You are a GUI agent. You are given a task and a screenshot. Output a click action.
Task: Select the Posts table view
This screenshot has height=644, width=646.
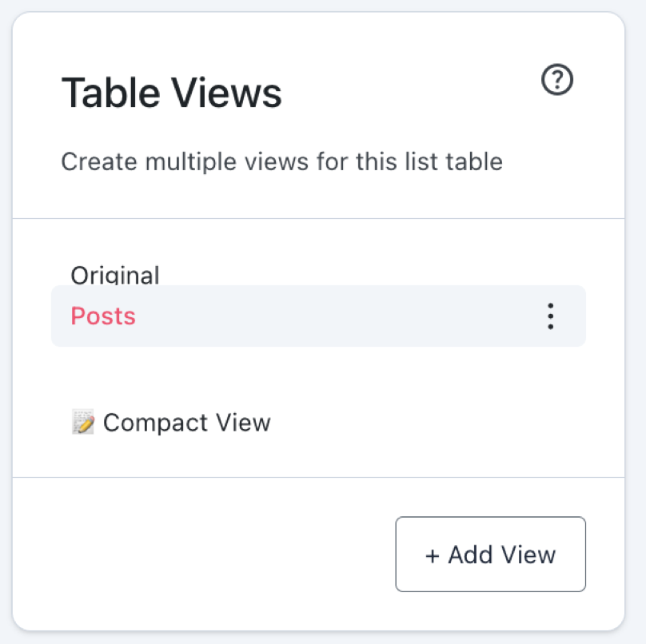[x=104, y=316]
